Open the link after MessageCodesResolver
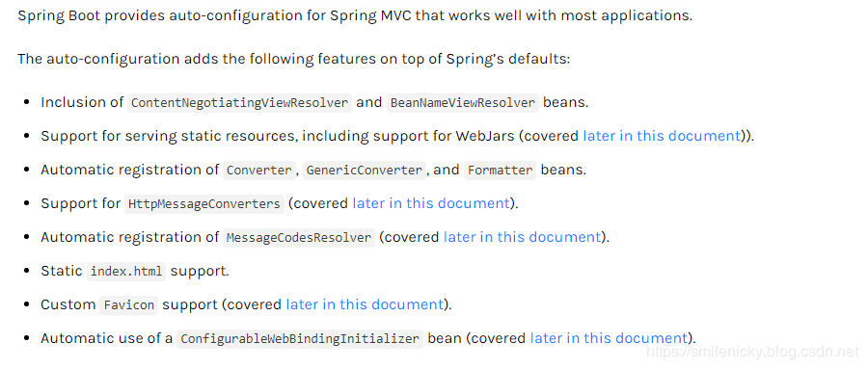Viewport: 868px width, 369px height. [522, 237]
